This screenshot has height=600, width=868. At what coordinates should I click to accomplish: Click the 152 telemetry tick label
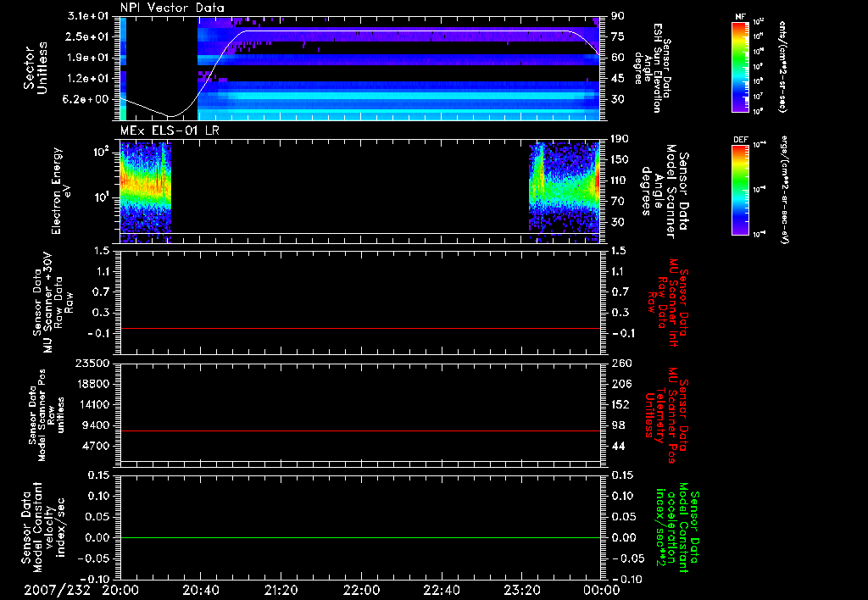(620, 404)
